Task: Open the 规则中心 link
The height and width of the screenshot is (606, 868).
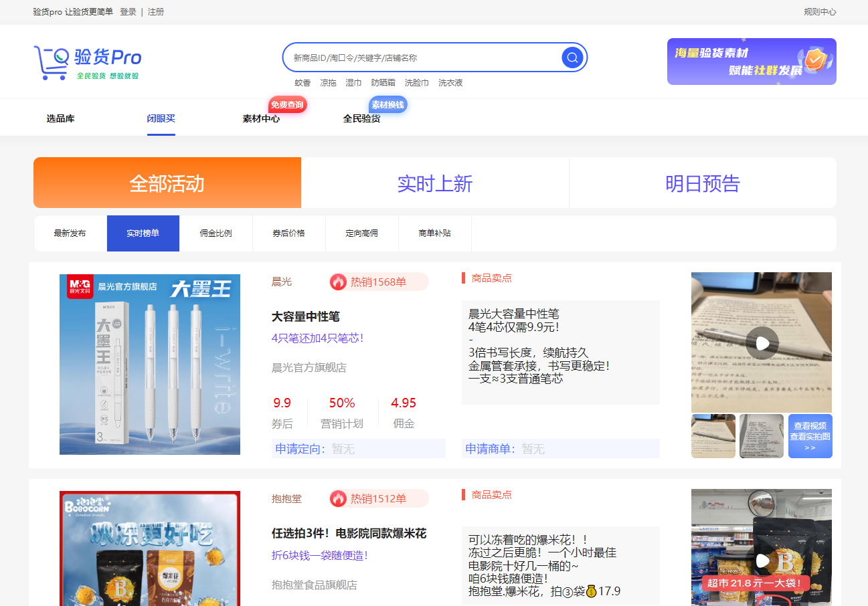Action: (819, 12)
